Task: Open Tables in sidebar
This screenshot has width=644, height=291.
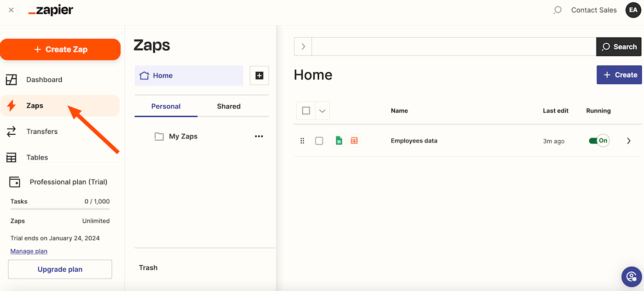Action: [60, 157]
